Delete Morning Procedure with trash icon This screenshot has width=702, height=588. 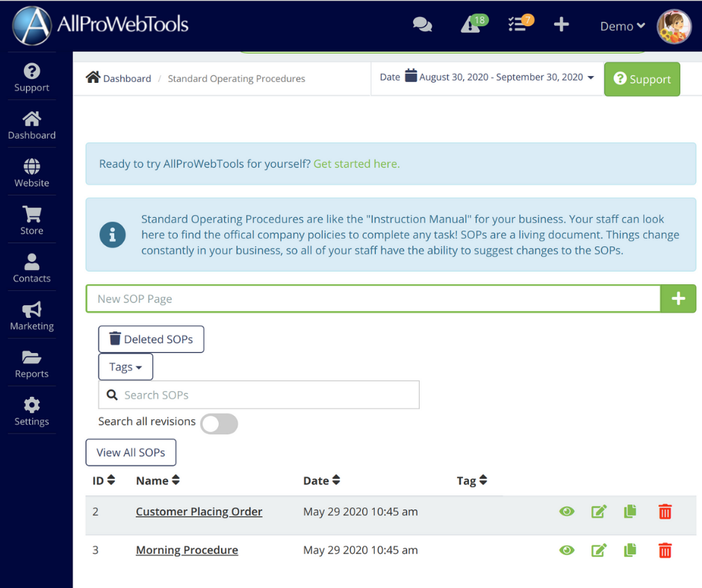pos(665,550)
